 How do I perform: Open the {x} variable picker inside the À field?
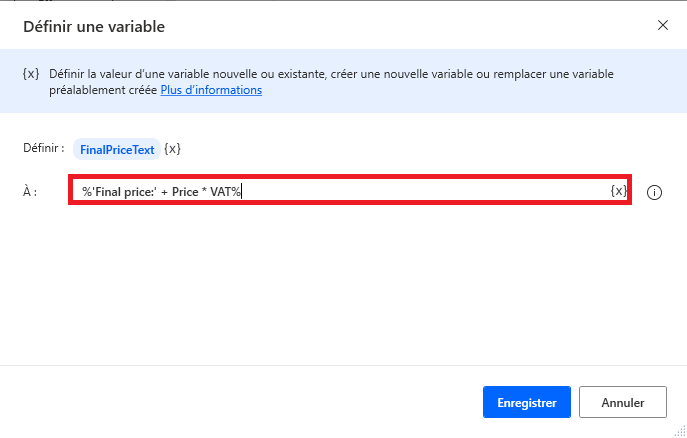click(618, 191)
